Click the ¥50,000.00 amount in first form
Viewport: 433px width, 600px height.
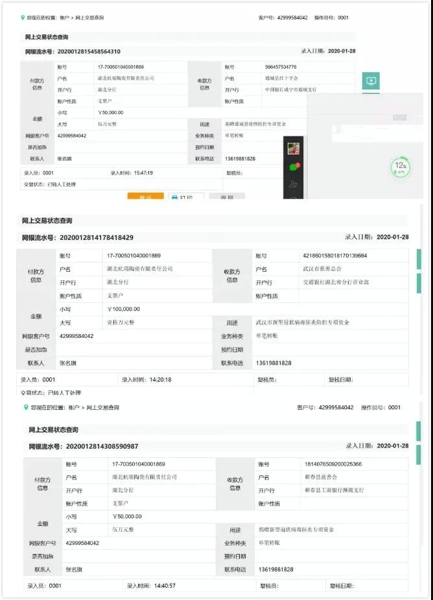point(111,113)
